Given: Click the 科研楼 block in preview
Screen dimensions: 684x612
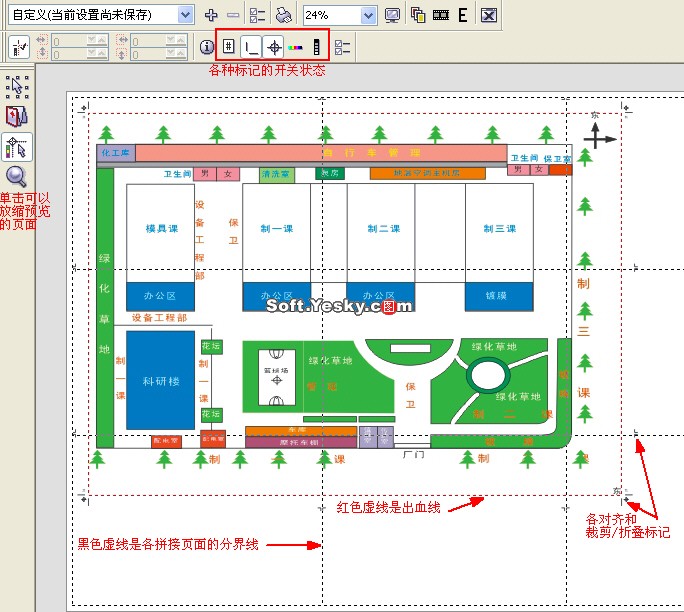Looking at the screenshot, I should coord(161,380).
